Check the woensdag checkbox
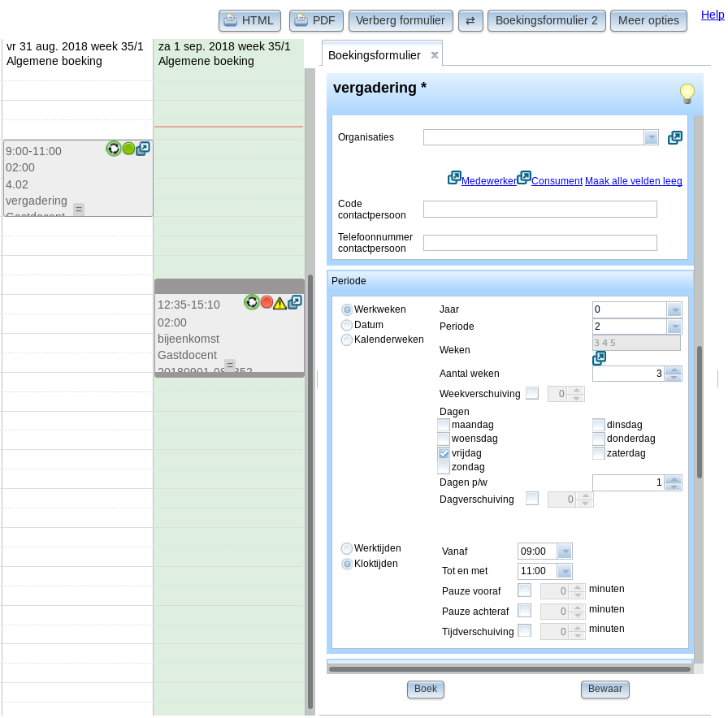The image size is (728, 718). pyautogui.click(x=444, y=439)
